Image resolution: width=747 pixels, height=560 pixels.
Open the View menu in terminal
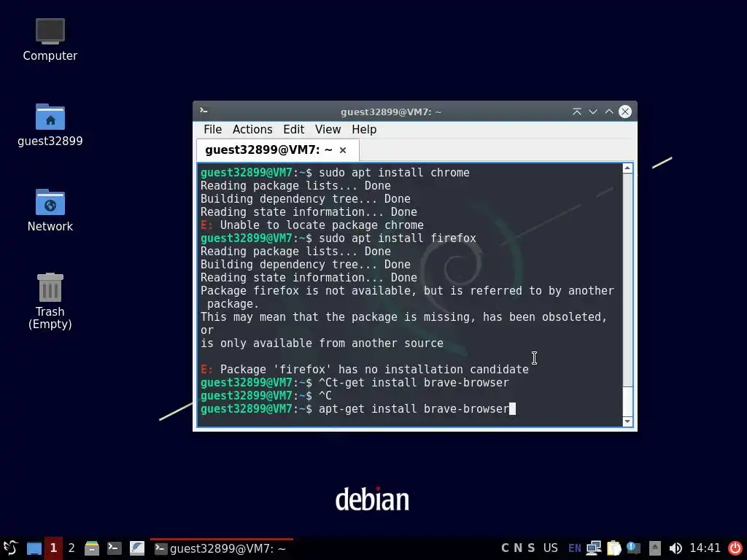328,130
